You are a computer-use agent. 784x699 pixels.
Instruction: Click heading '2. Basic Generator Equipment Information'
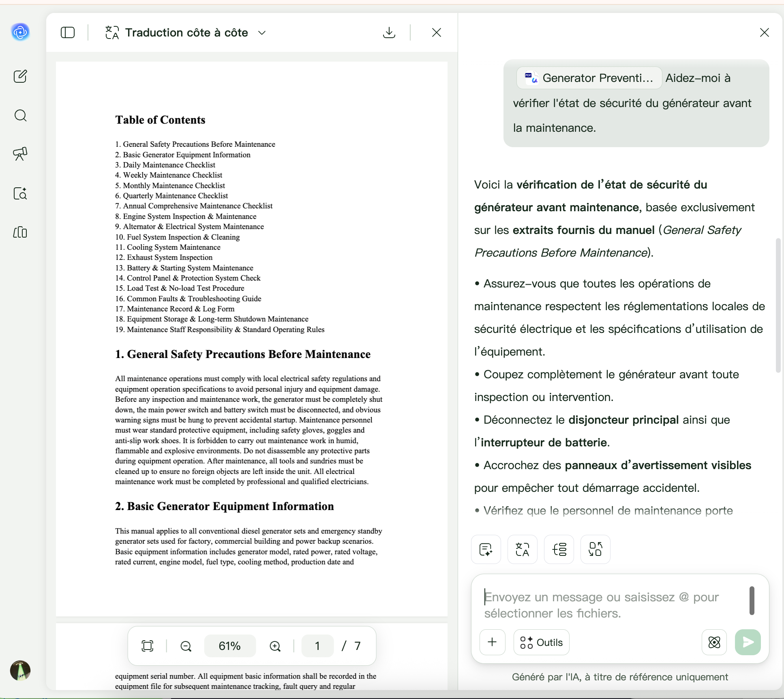pos(224,506)
